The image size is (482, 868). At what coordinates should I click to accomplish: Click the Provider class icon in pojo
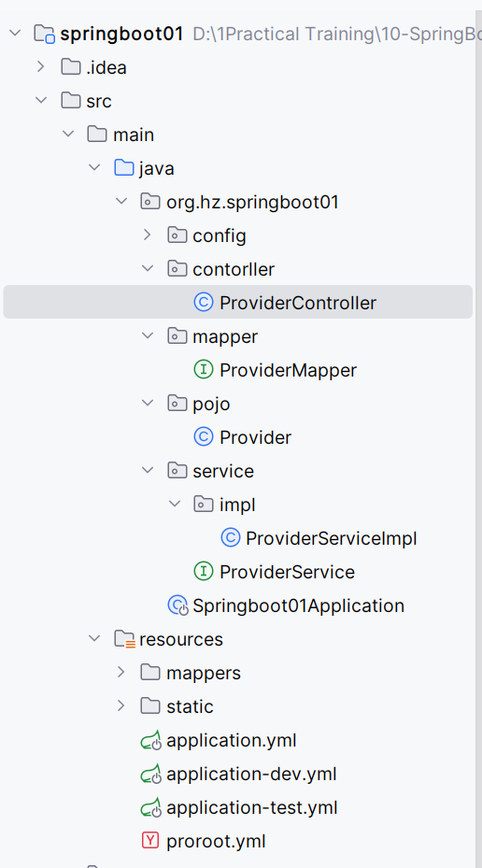[204, 437]
